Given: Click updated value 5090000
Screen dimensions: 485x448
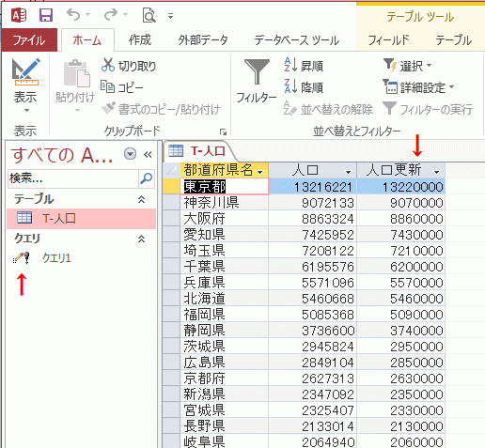Looking at the screenshot, I should pyautogui.click(x=401, y=315).
